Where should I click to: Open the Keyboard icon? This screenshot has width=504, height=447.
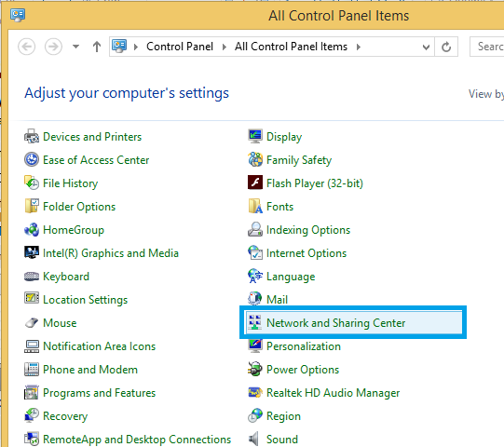coord(32,276)
